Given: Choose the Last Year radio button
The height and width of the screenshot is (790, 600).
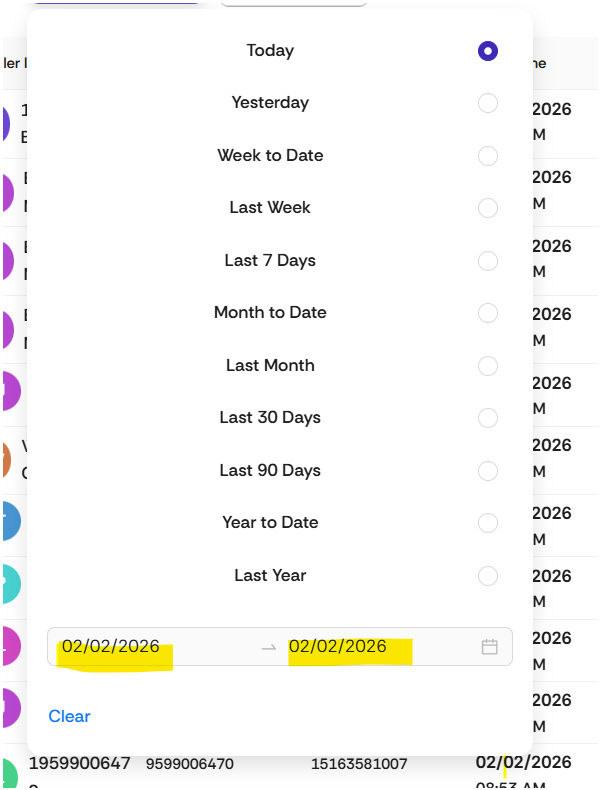Looking at the screenshot, I should tap(488, 576).
